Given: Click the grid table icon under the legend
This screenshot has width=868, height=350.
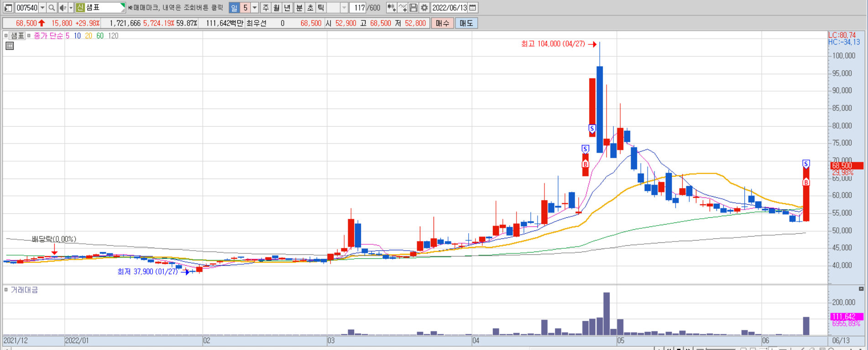Looking at the screenshot, I should tap(10, 46).
